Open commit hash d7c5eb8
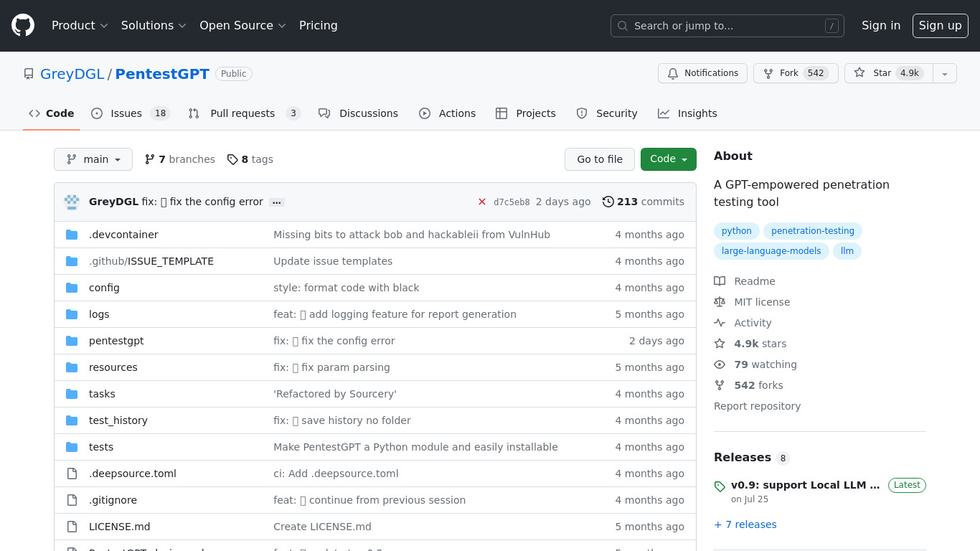Screen dimensions: 980x551 (512, 202)
